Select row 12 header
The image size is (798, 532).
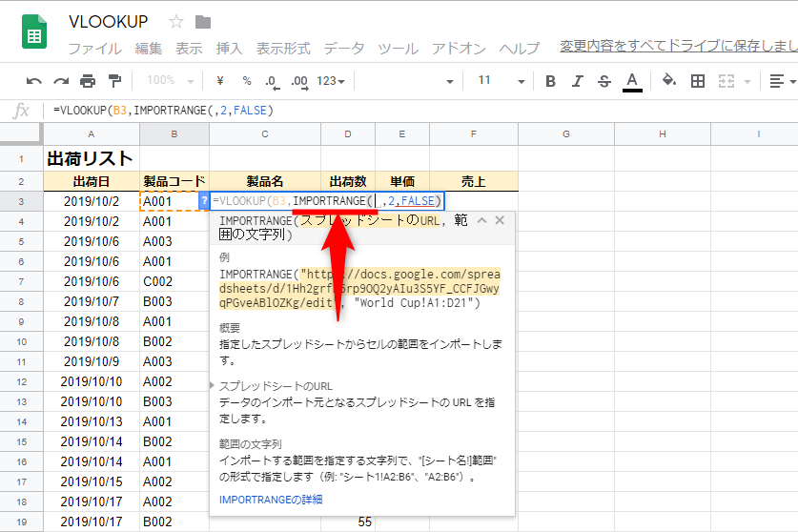coord(21,381)
